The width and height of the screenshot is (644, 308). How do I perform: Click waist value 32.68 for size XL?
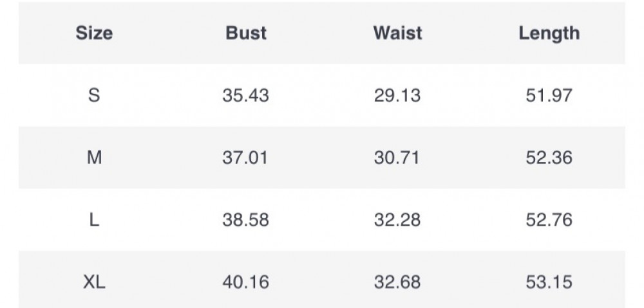click(x=397, y=282)
